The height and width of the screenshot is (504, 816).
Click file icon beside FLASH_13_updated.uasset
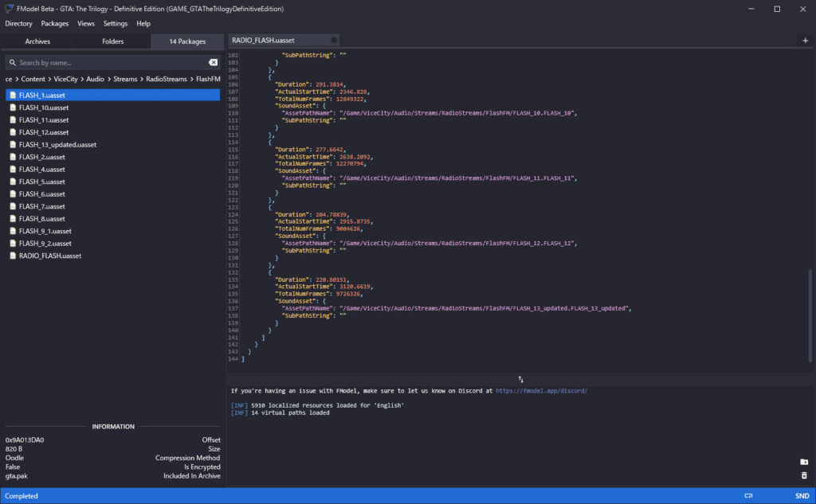pos(13,145)
